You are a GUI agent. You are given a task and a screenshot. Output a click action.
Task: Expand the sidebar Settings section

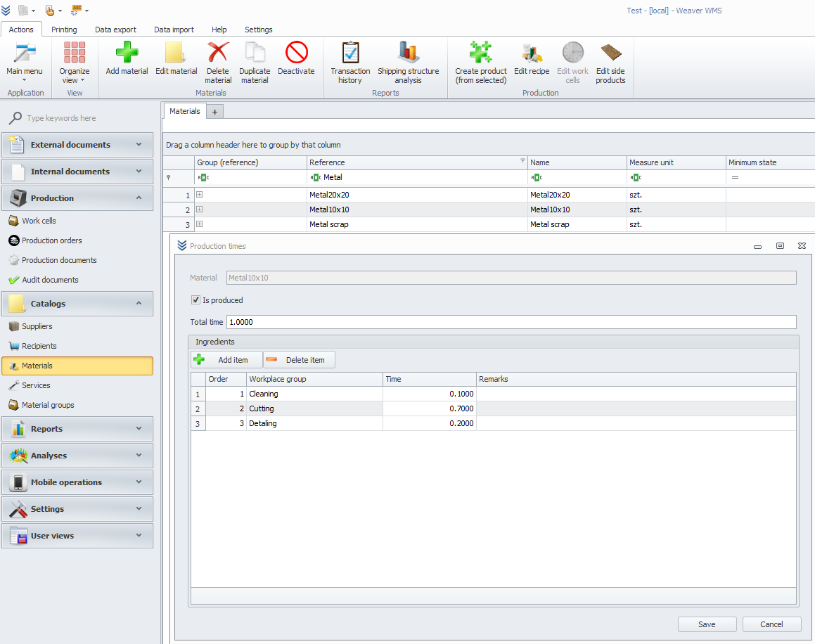click(77, 509)
